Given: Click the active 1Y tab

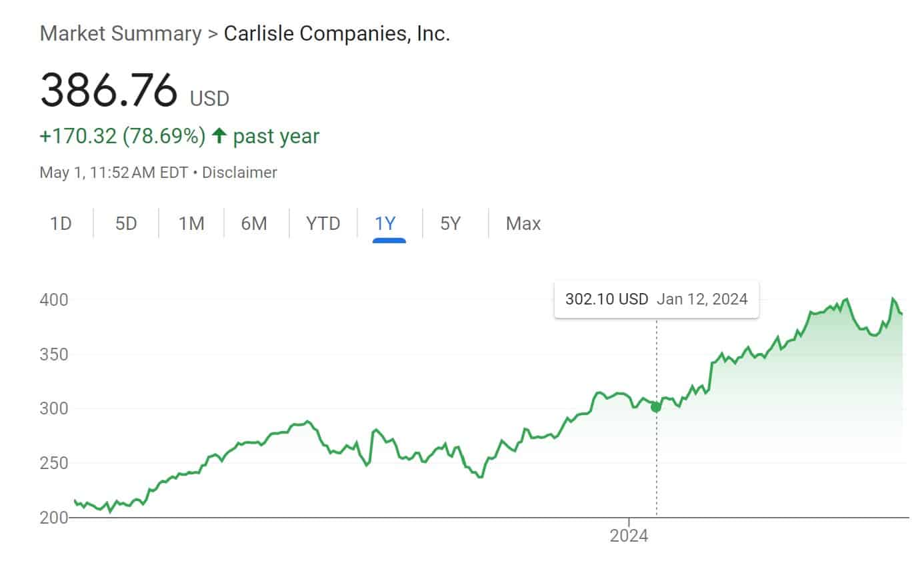Looking at the screenshot, I should [x=386, y=223].
